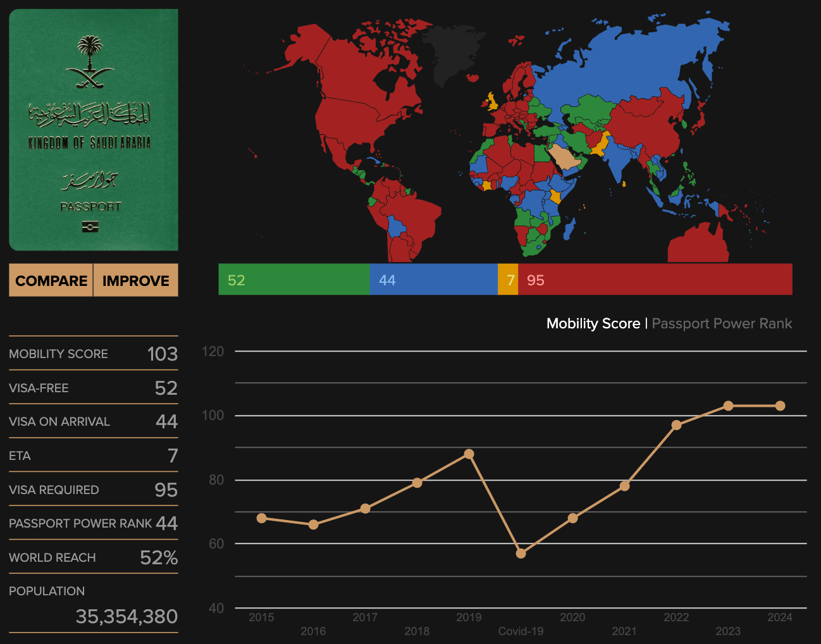Click the Covid-19 x-axis label
Viewport: 821px width, 644px height.
point(521,631)
